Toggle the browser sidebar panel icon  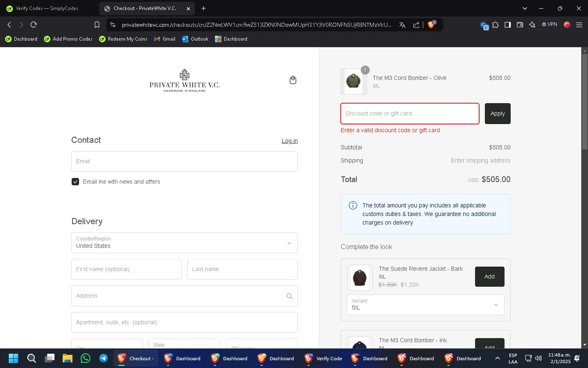[x=508, y=25]
